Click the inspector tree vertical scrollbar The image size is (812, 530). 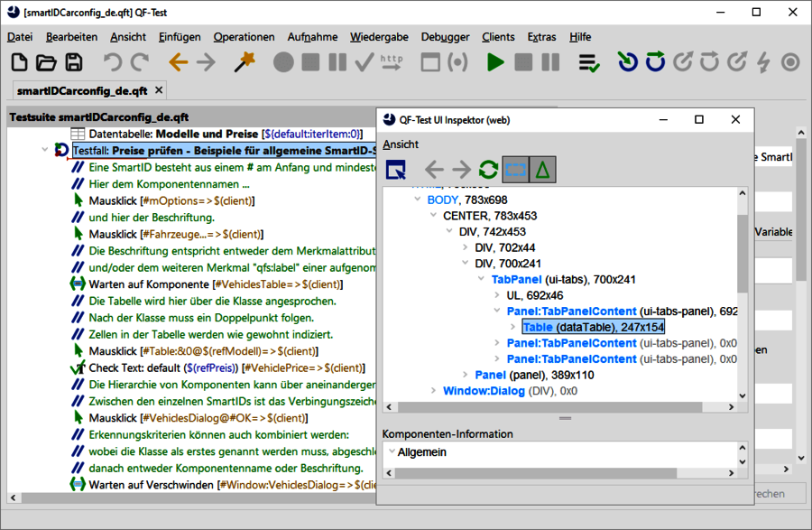[743, 254]
